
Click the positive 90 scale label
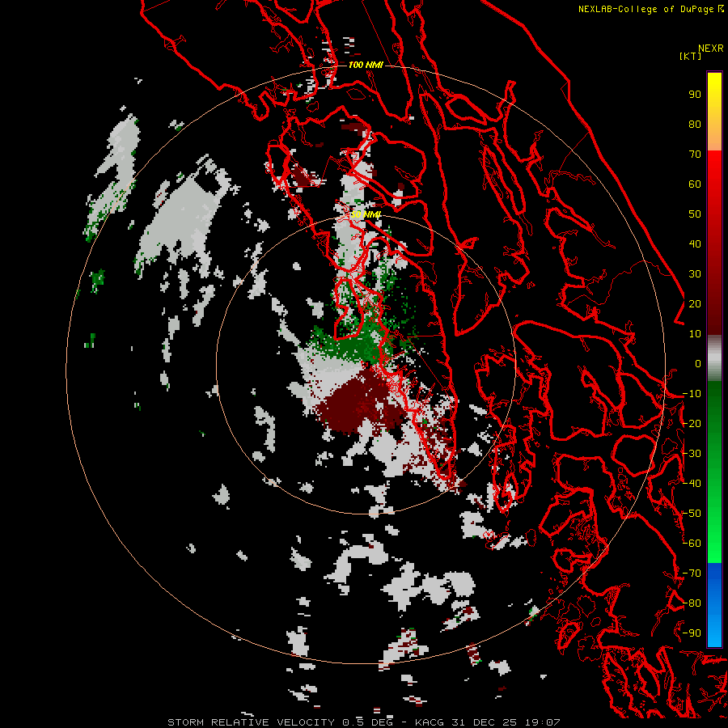[695, 95]
